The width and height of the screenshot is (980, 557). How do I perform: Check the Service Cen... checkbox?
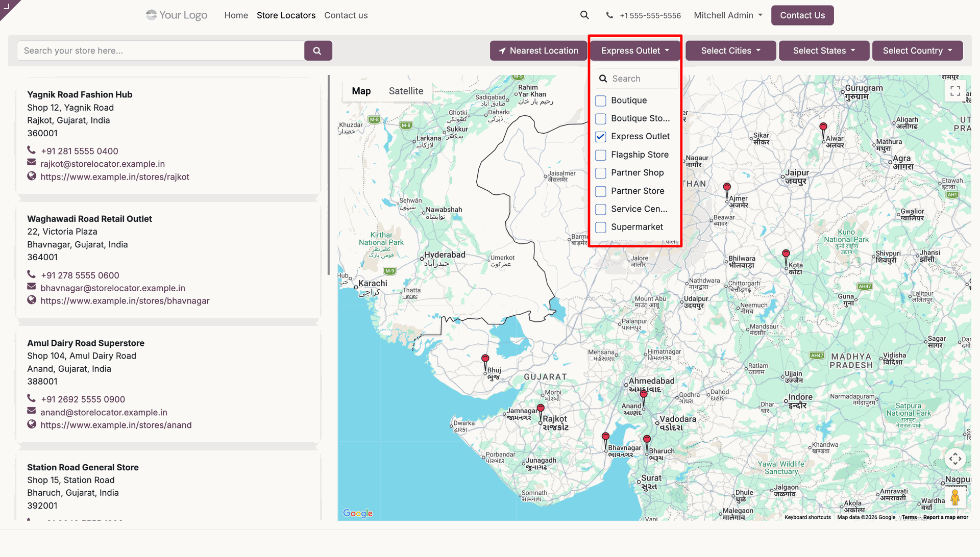click(x=601, y=209)
